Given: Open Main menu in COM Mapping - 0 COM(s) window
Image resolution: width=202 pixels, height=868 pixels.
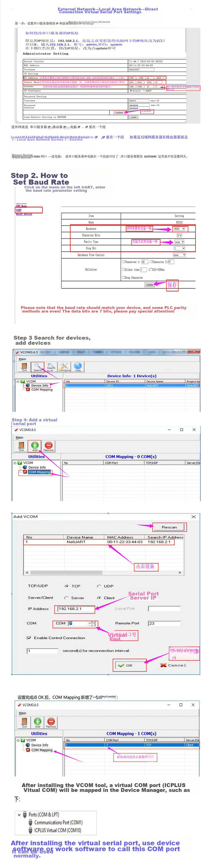Looking at the screenshot, I should 19,437.
